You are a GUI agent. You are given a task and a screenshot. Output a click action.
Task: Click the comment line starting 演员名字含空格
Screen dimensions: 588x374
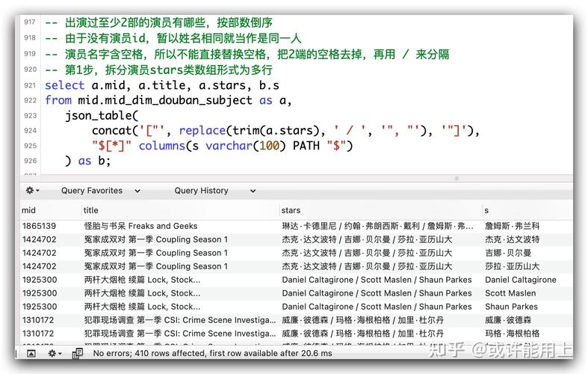click(x=247, y=54)
